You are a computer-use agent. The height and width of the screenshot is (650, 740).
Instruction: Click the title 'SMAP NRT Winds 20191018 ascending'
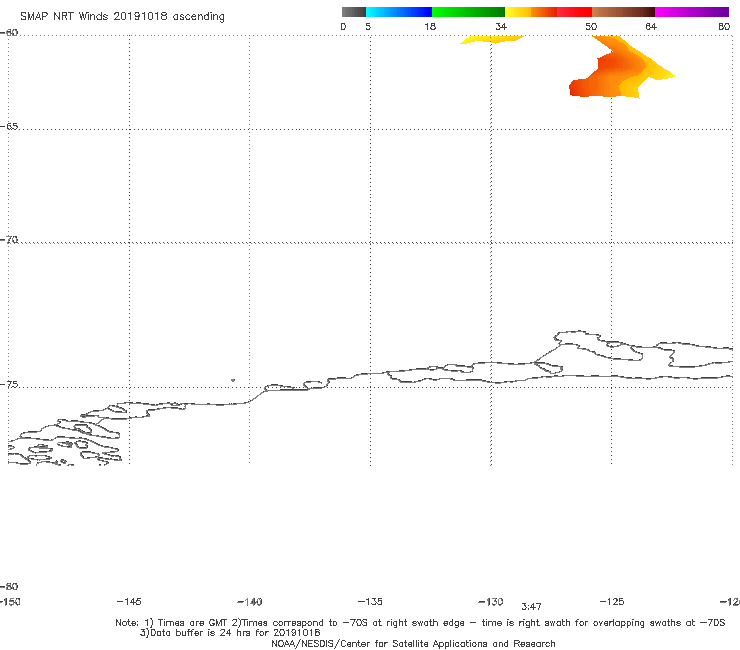(x=122, y=17)
